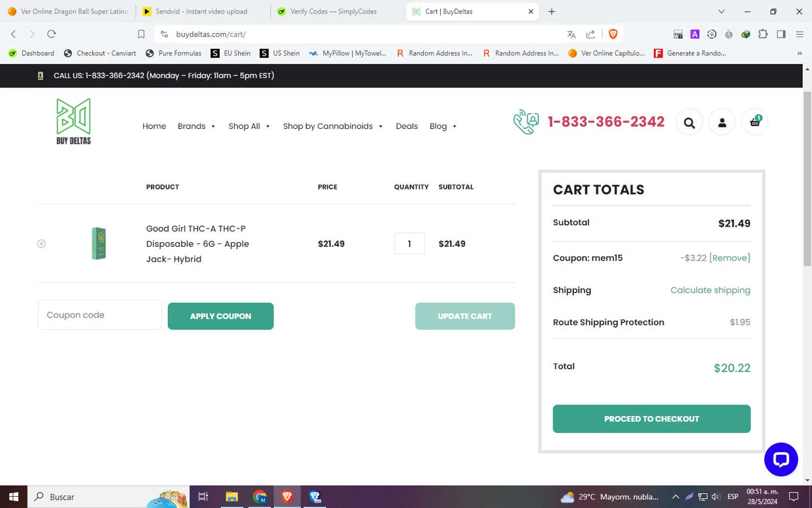Open the Dashboard bookmark
This screenshot has height=508, width=812.
31,53
